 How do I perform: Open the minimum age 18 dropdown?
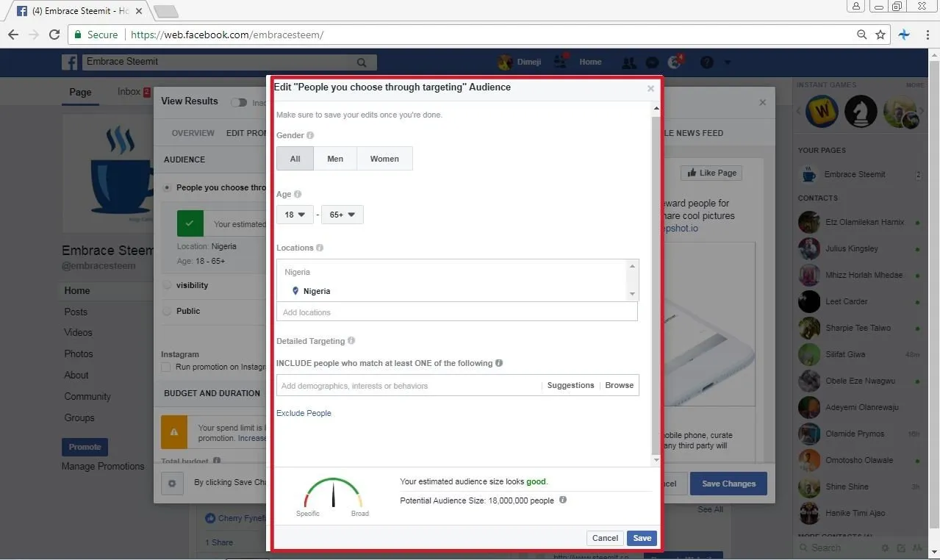(295, 215)
